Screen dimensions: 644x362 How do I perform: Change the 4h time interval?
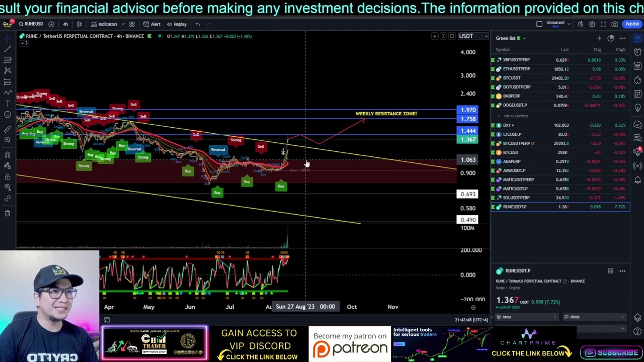(65, 24)
